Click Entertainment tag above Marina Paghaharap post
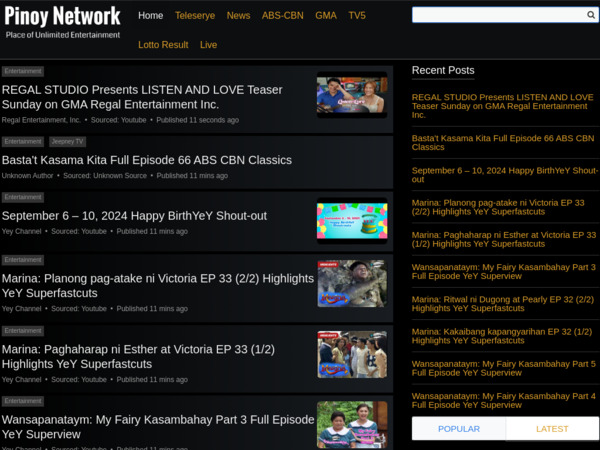 pos(23,331)
